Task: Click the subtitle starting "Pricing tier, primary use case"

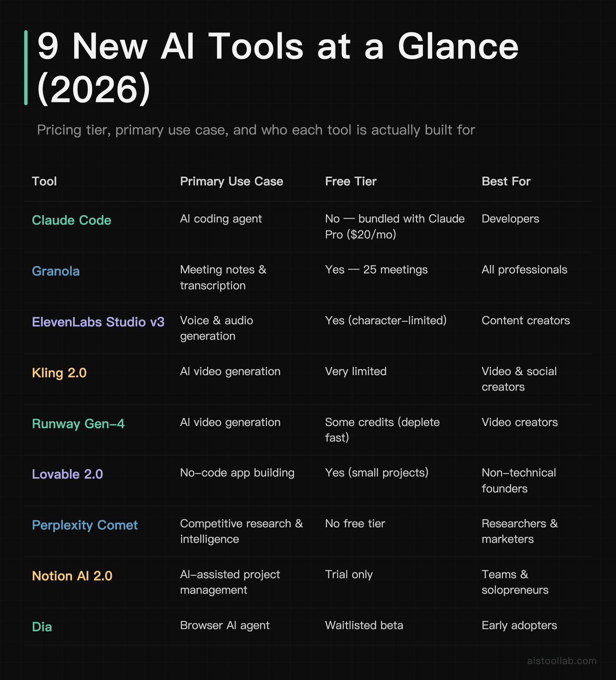Action: pyautogui.click(x=256, y=130)
